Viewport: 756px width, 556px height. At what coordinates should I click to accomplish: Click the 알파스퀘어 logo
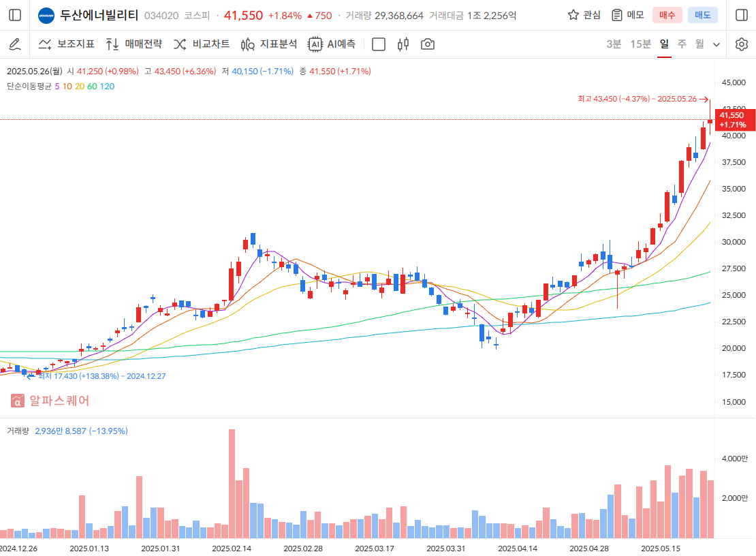click(x=50, y=401)
